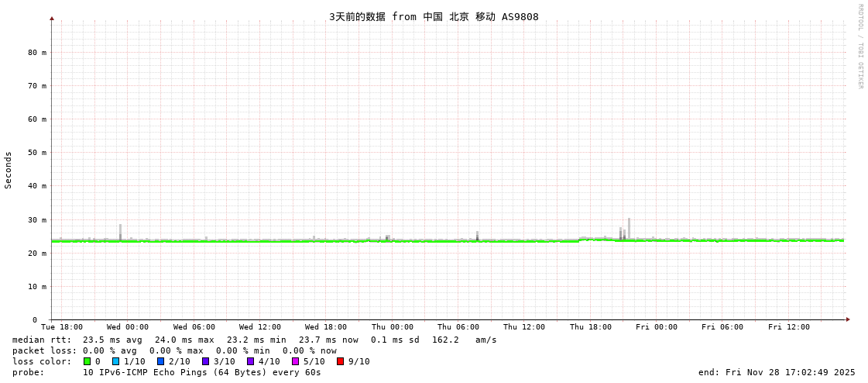Click the Fri 12:00 time axis label
Viewport: 868px width, 383px height.
coord(789,327)
